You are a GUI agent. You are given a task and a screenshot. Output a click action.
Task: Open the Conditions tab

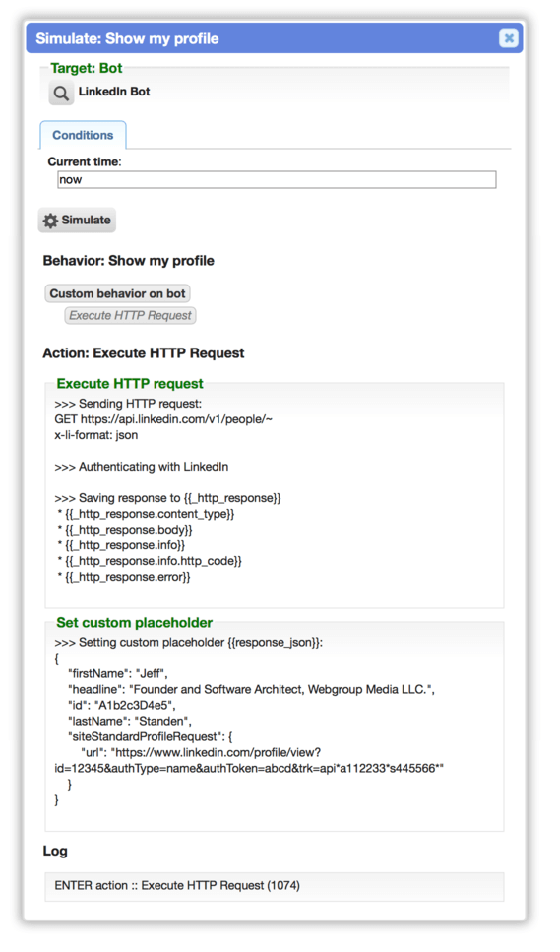coord(83,135)
